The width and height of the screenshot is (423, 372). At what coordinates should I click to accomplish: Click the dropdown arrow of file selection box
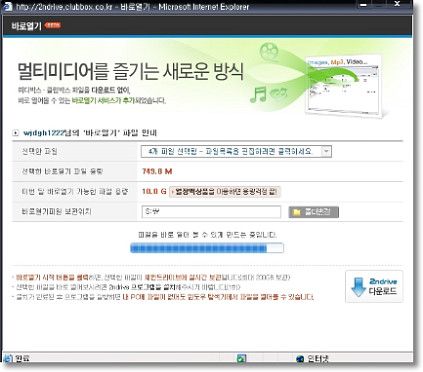(326, 152)
